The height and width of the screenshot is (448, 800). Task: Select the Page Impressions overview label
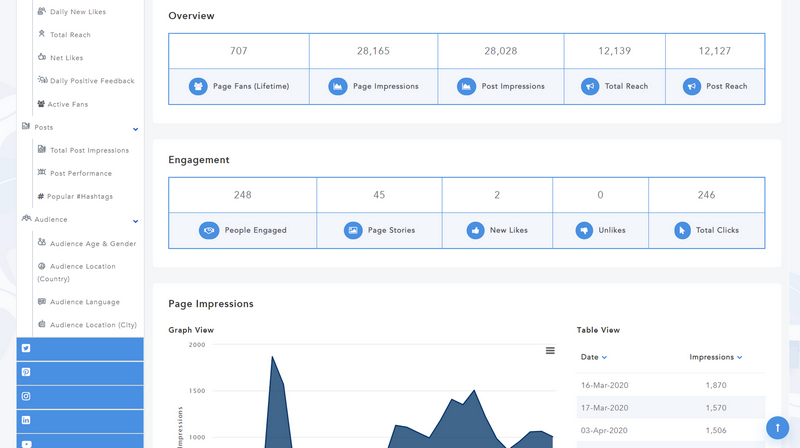[x=386, y=86]
